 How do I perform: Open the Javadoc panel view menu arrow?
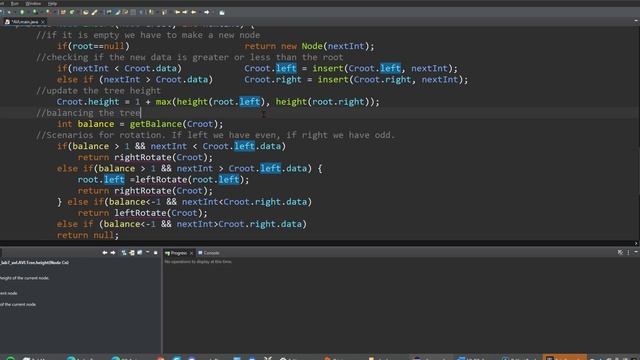148,252
